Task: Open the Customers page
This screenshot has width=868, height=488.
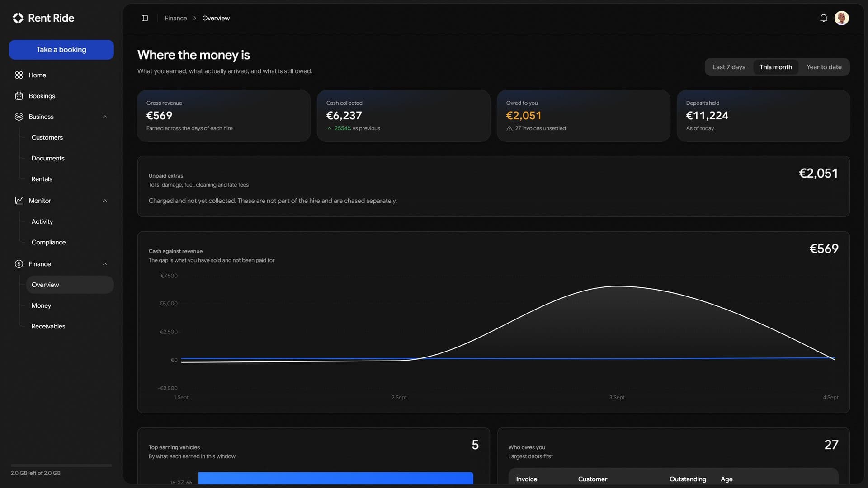Action: pos(70,137)
